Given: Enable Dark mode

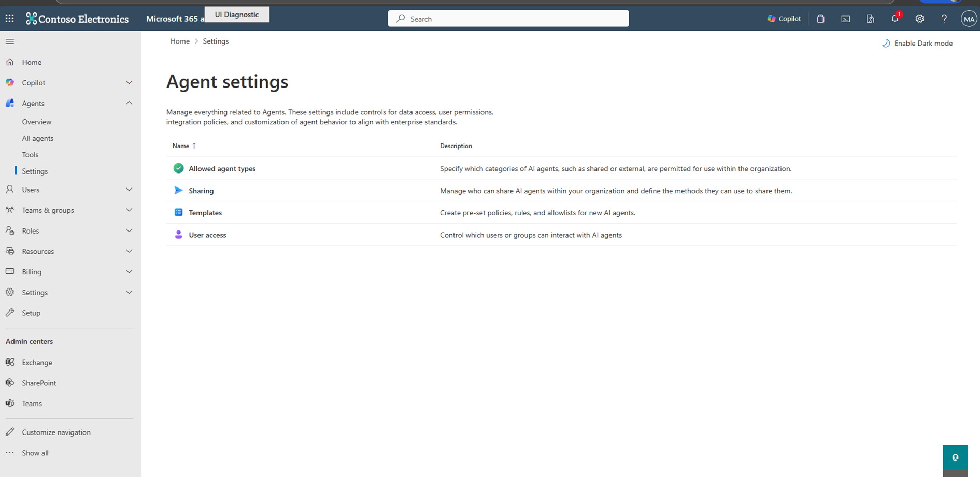Looking at the screenshot, I should click(x=917, y=43).
